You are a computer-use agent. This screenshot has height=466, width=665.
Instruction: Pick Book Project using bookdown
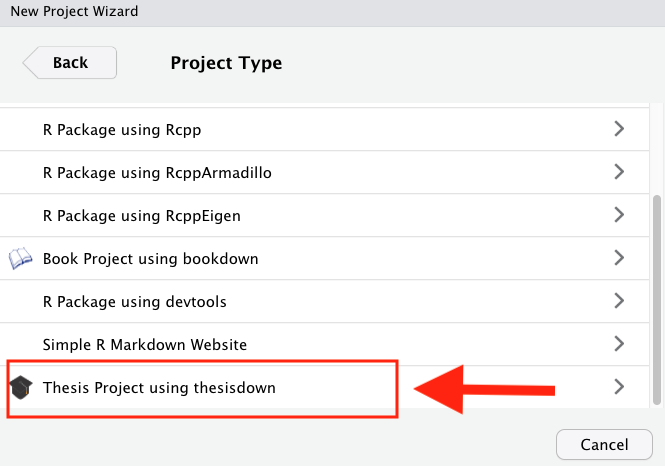(x=324, y=258)
